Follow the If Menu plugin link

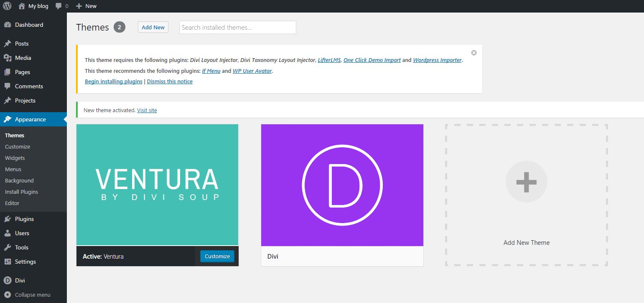pos(211,71)
